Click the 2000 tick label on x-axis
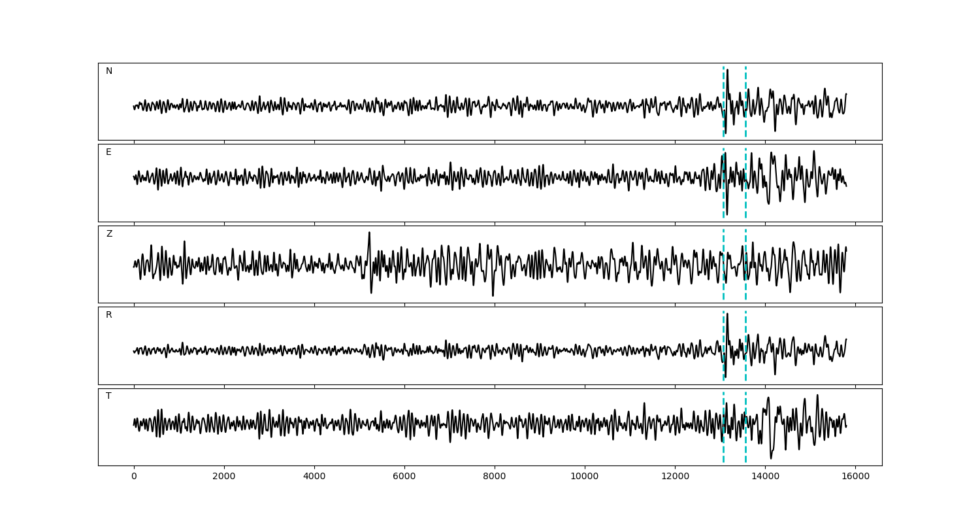 (224, 477)
